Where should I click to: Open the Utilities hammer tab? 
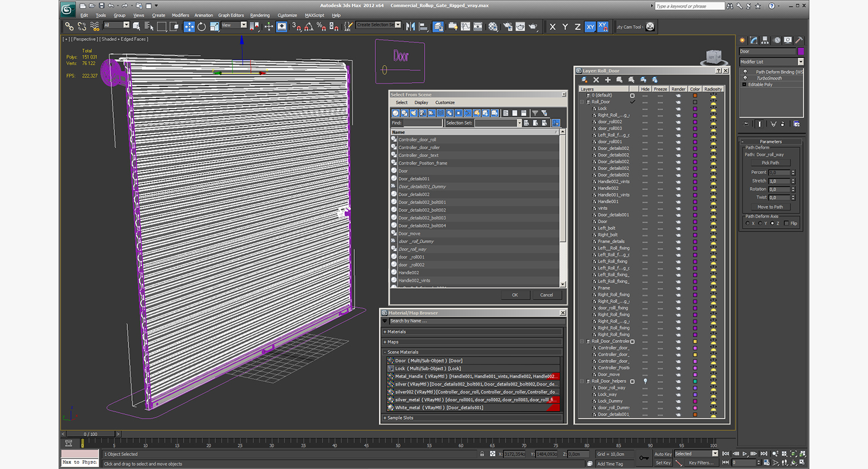pyautogui.click(x=799, y=40)
